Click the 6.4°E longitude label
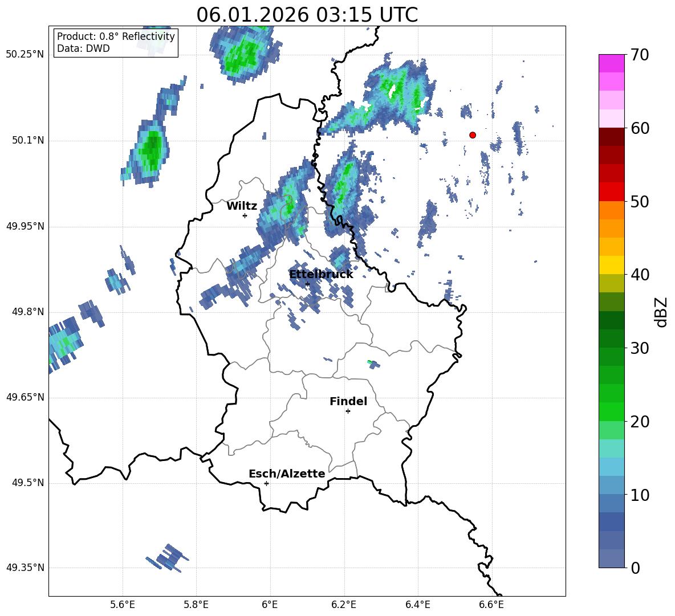Screen dimensions: 675x616 [417, 605]
